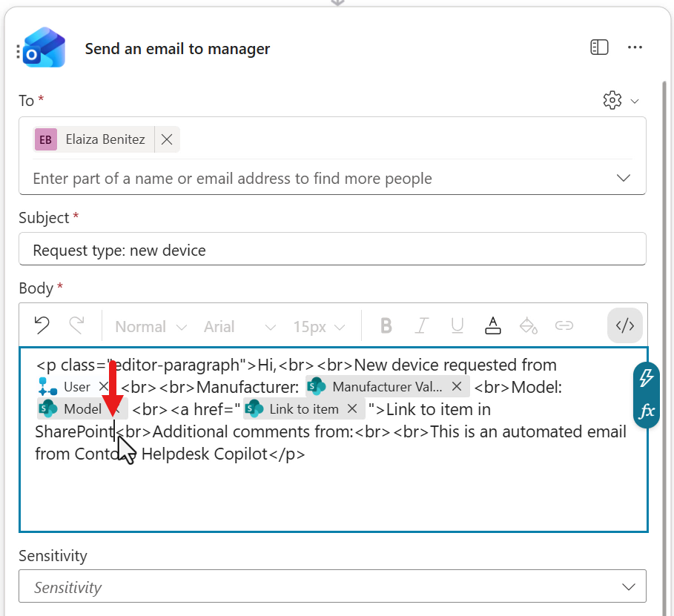674x616 pixels.
Task: Open the more options ellipsis menu
Action: [635, 48]
